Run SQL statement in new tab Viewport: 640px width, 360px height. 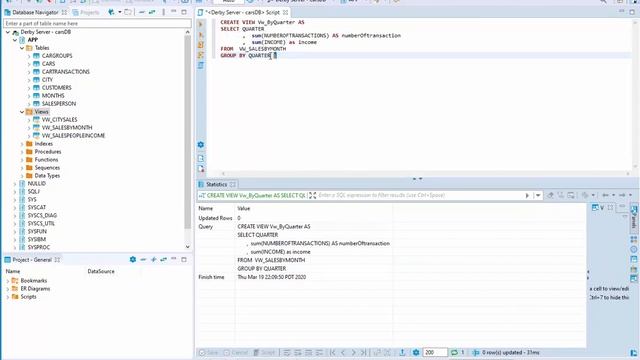tap(200, 35)
